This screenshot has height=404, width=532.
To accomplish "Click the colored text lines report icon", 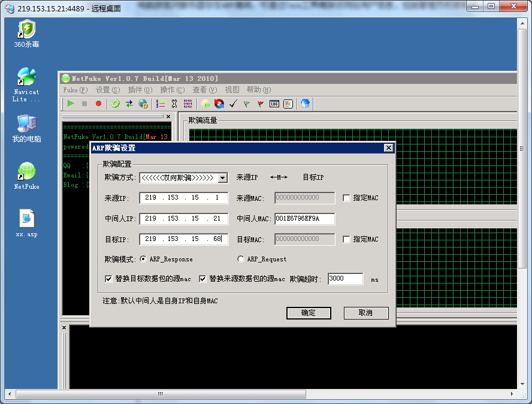I will click(288, 104).
